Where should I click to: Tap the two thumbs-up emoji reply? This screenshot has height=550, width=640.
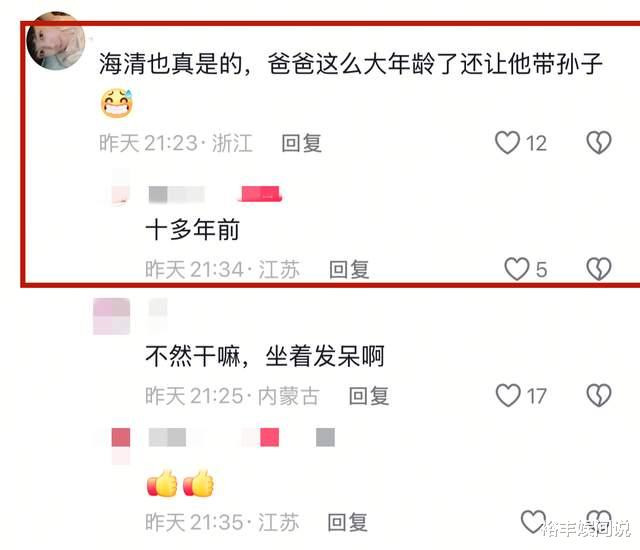[180, 483]
